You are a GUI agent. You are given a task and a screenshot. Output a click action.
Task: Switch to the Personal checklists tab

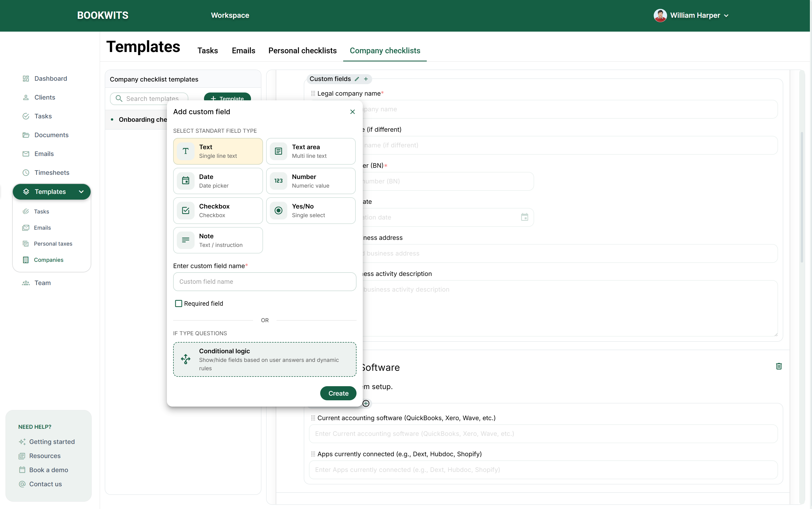pos(302,50)
